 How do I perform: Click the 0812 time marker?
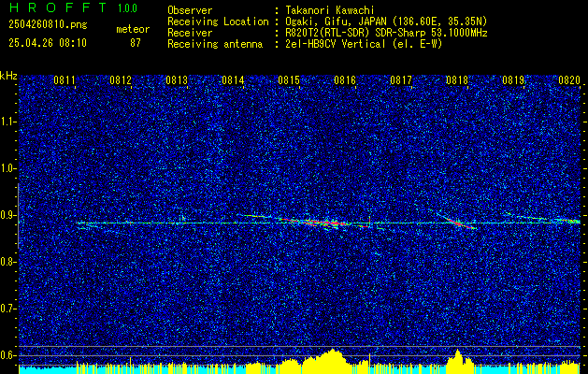pyautogui.click(x=121, y=79)
